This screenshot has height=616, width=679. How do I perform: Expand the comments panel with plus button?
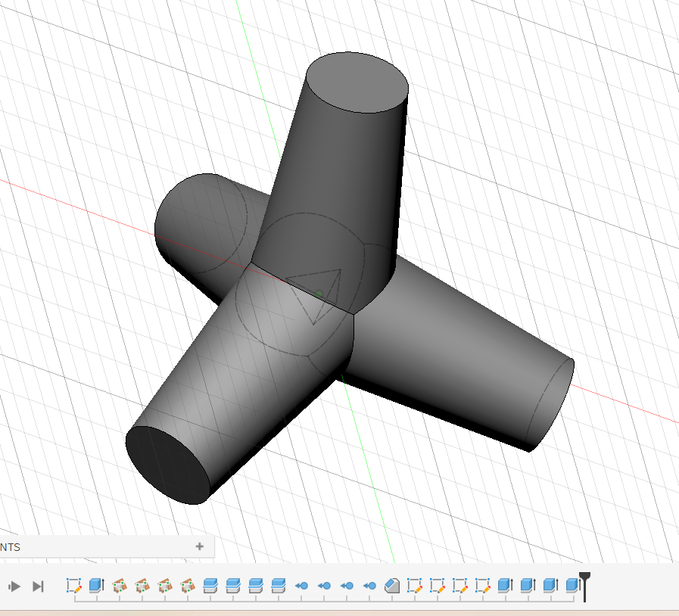(x=200, y=546)
